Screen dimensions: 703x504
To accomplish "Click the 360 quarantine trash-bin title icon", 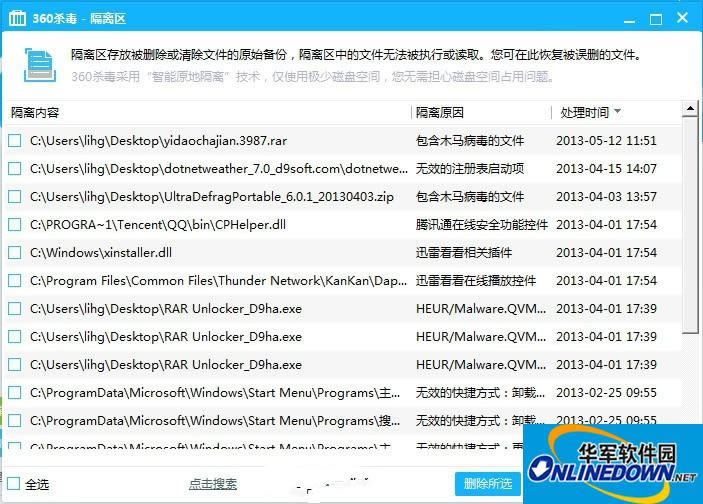I will click(x=17, y=18).
